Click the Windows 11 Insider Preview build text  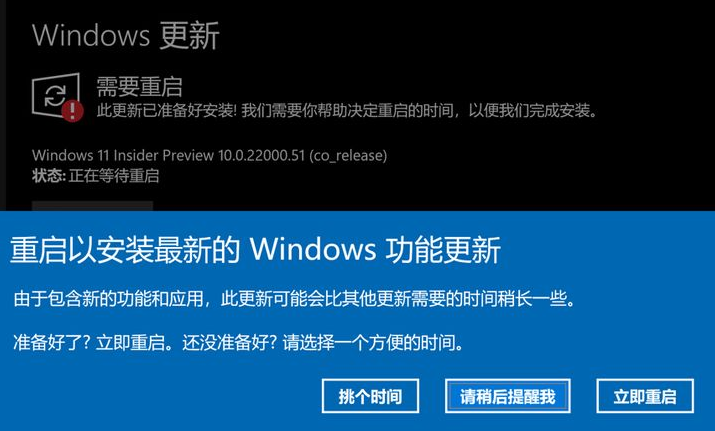[x=210, y=156]
